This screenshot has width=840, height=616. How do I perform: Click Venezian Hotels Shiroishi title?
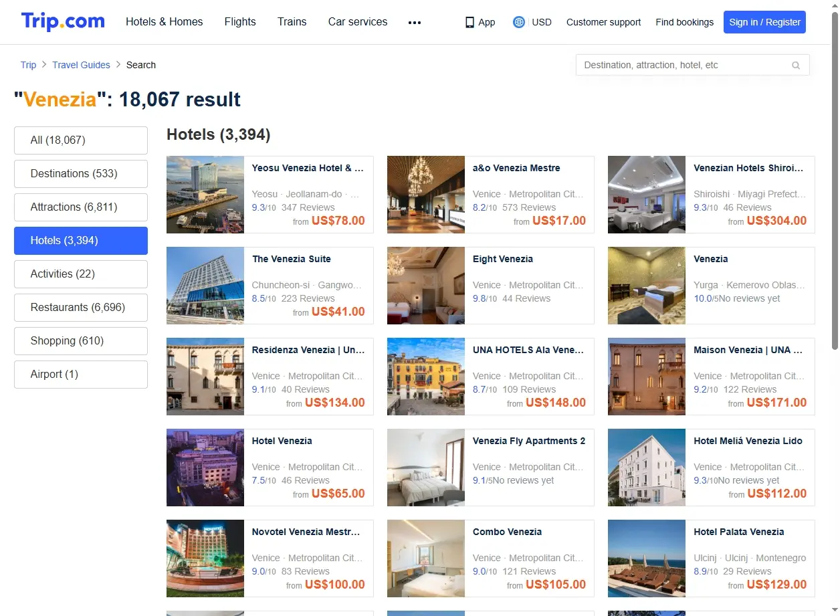tap(748, 168)
